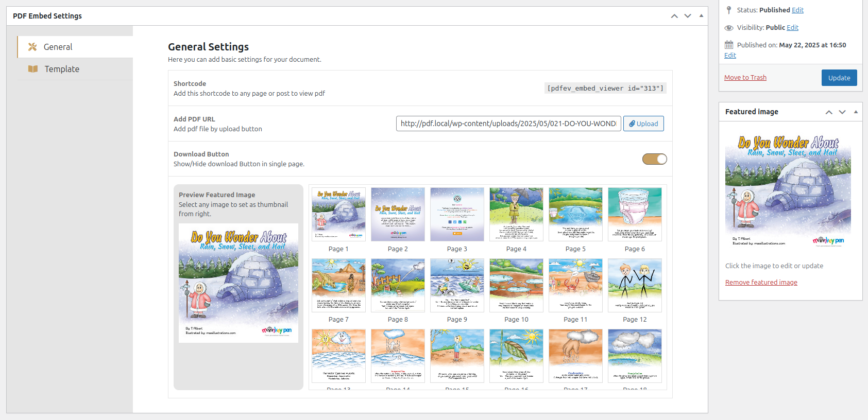Open the General settings tab
868x420 pixels.
coord(75,47)
